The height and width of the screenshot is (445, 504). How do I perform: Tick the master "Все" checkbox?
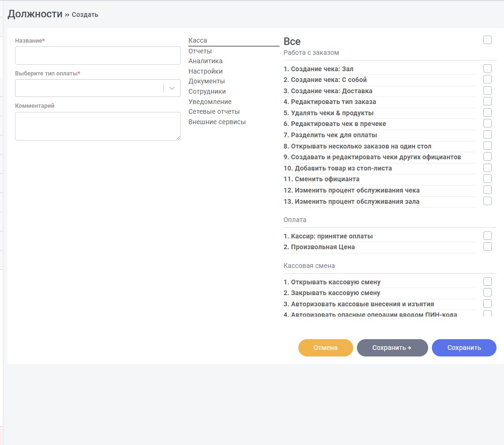(x=487, y=40)
